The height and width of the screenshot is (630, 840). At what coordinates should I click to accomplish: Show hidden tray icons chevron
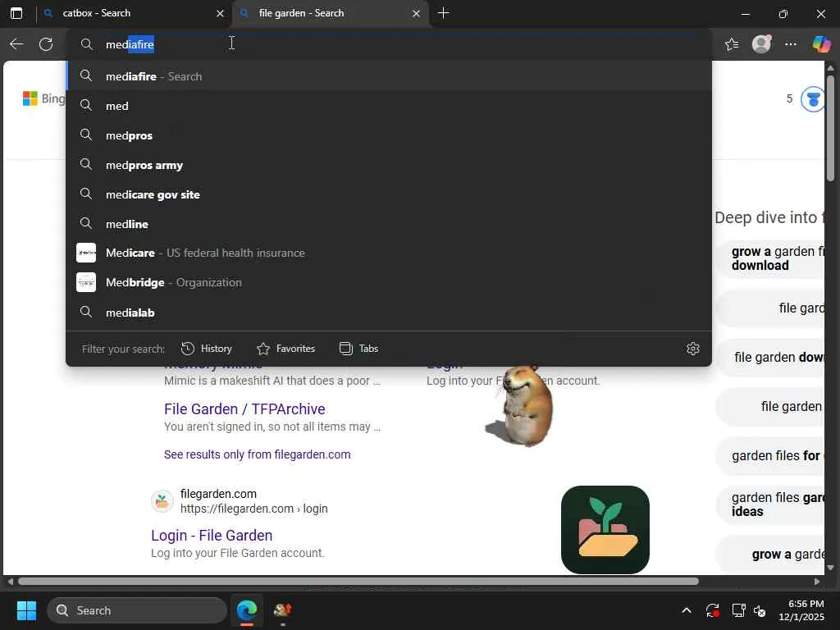click(687, 610)
